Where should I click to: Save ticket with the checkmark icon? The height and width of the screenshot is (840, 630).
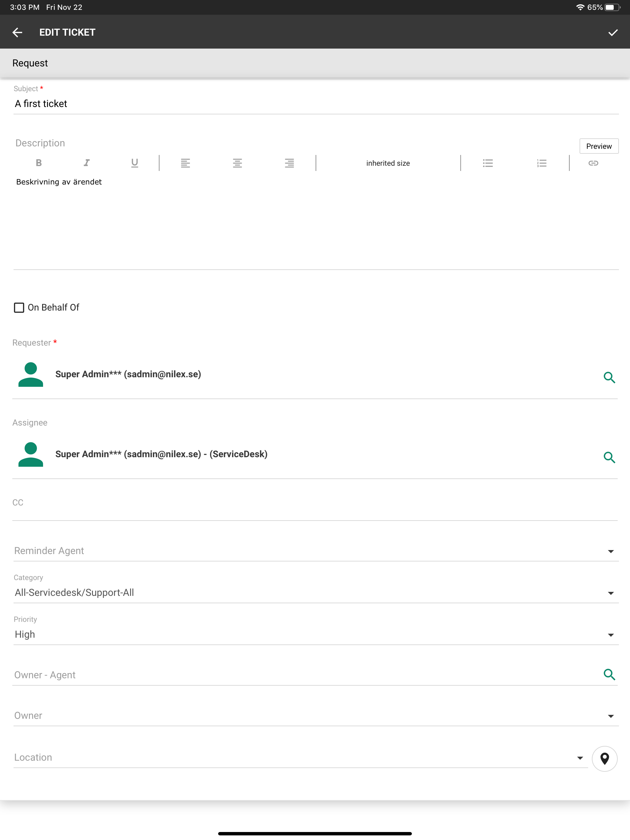612,33
